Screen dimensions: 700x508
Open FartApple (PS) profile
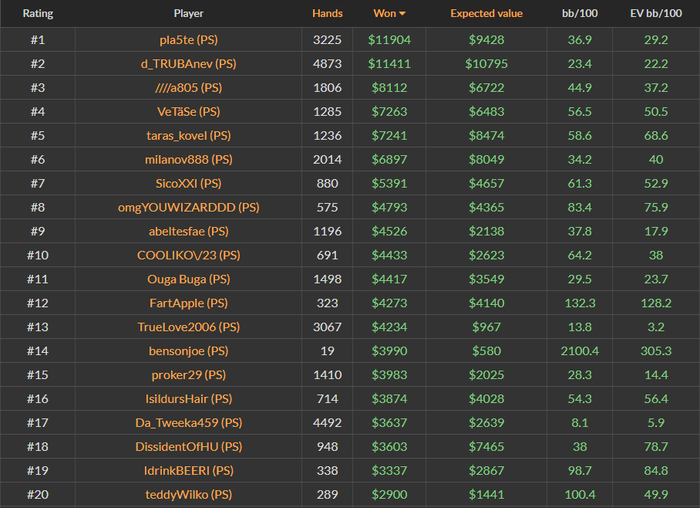[189, 303]
